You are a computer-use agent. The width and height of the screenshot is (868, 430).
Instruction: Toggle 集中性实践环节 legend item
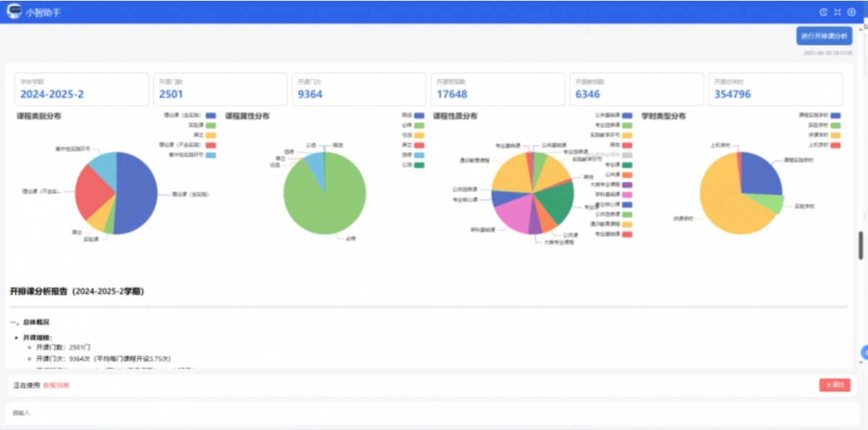click(210, 155)
